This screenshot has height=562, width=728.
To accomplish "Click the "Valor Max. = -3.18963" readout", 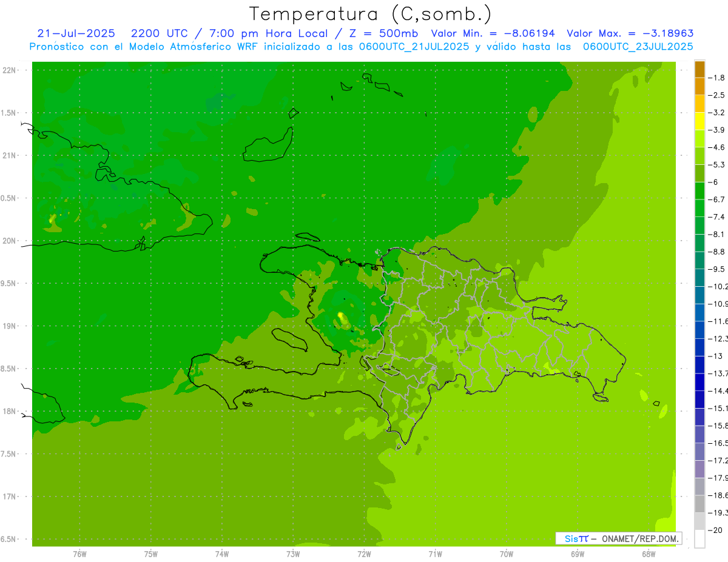I will tap(630, 33).
